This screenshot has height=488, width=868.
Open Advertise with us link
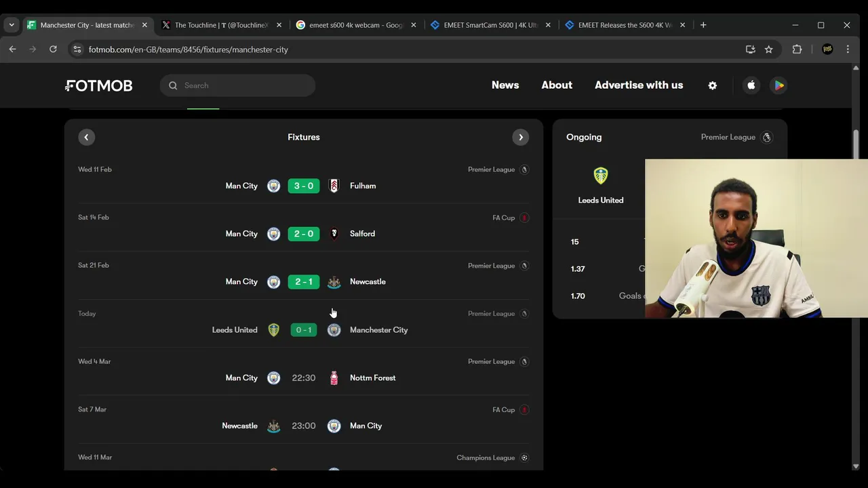click(639, 85)
